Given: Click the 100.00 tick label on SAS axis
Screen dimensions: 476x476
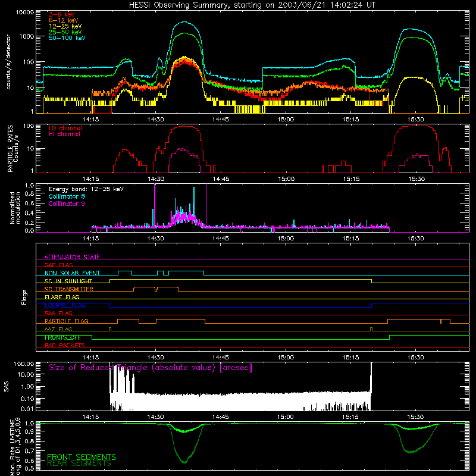Looking at the screenshot, I should (24, 364).
